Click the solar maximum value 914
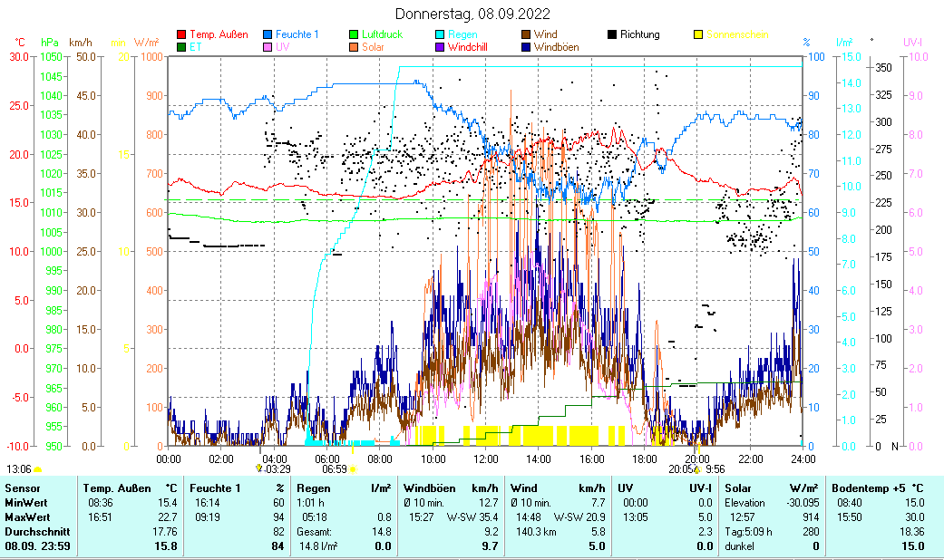 pyautogui.click(x=811, y=517)
